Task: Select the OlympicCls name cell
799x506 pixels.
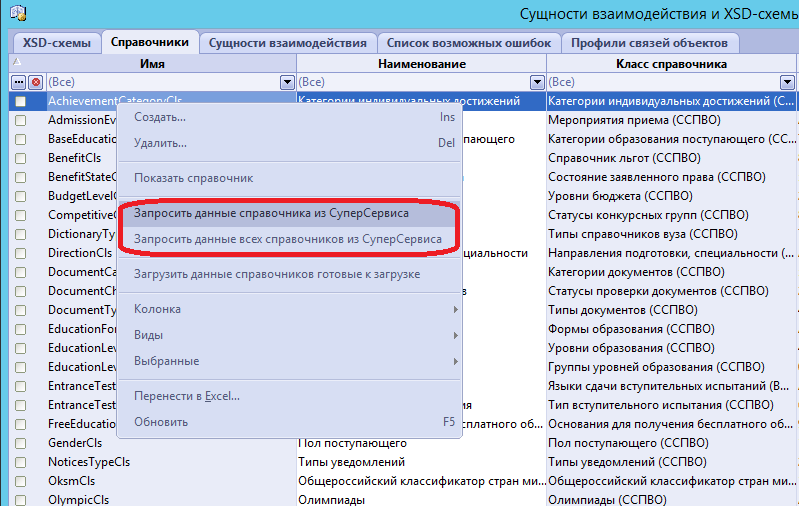Action: pyautogui.click(x=78, y=500)
